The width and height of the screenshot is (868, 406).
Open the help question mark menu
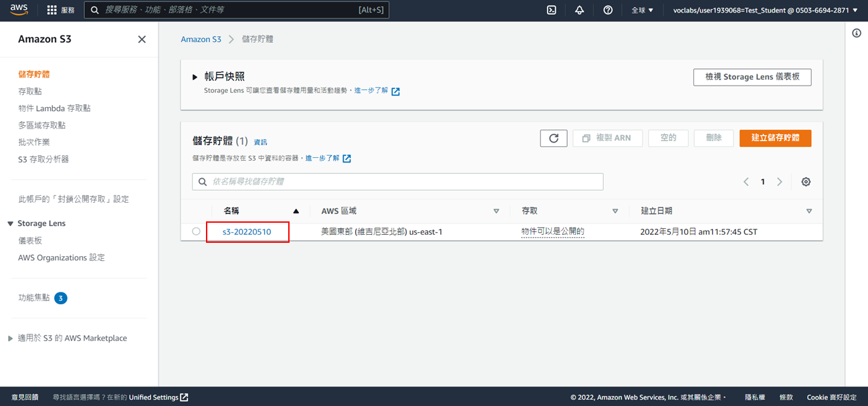[x=608, y=10]
